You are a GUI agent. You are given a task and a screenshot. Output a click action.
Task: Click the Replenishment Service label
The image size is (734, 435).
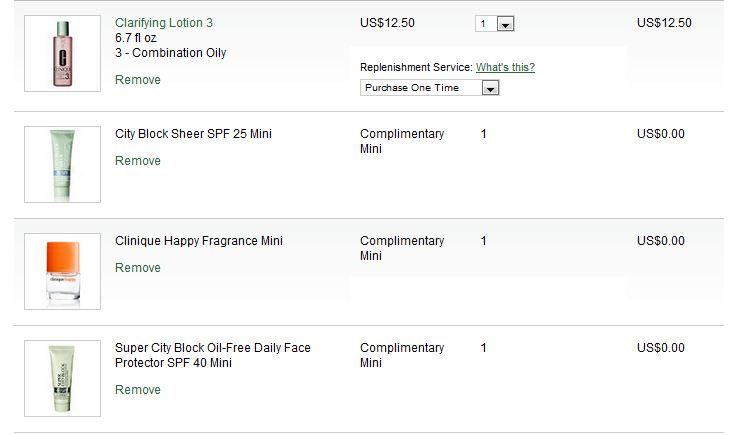(416, 67)
